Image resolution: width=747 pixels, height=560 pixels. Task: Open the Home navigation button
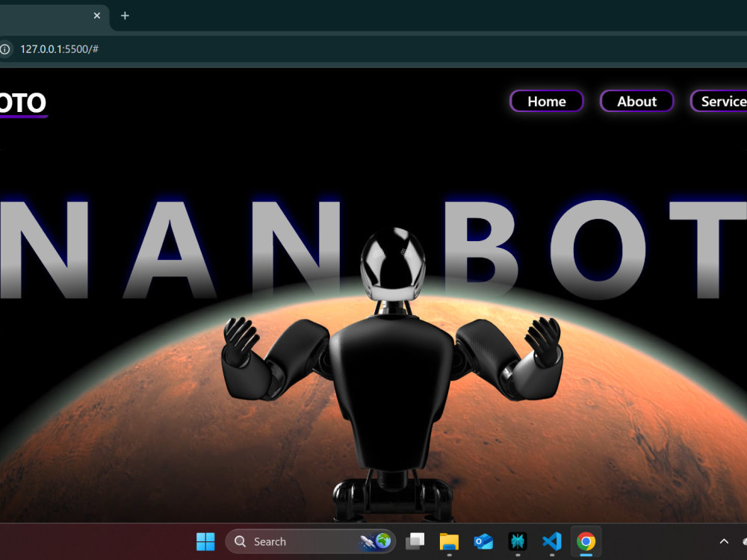(x=547, y=102)
